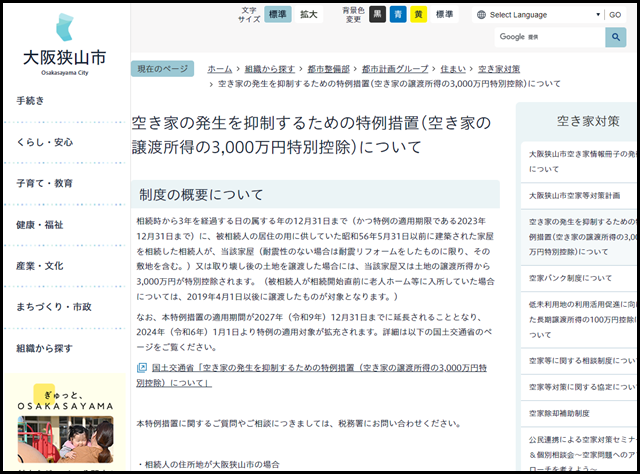
Task: Click the 制度の概要について section heading
Action: pyautogui.click(x=315, y=195)
